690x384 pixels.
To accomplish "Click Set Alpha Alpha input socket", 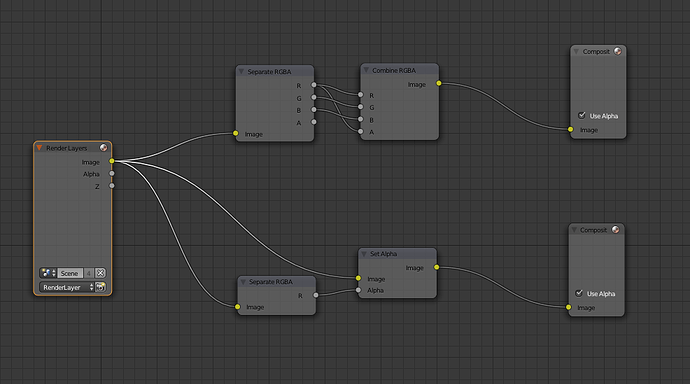I will 358,290.
